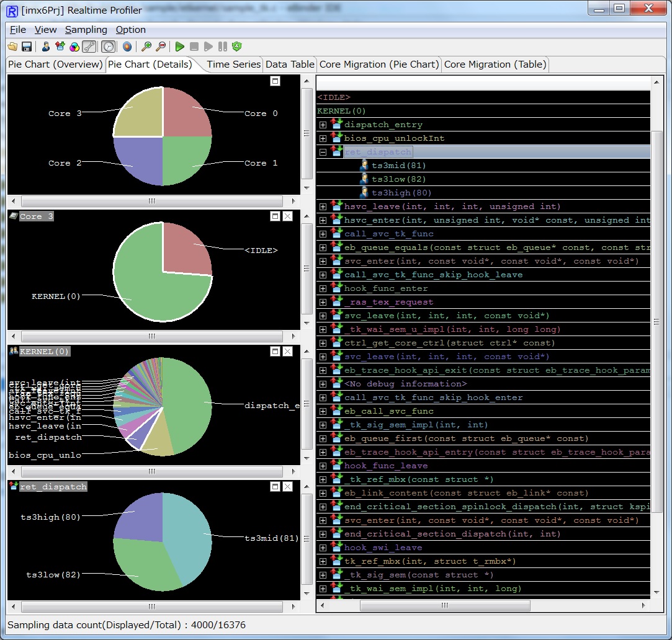Expand the call_svc_tk_func tree node
The height and width of the screenshot is (640, 672).
323,234
